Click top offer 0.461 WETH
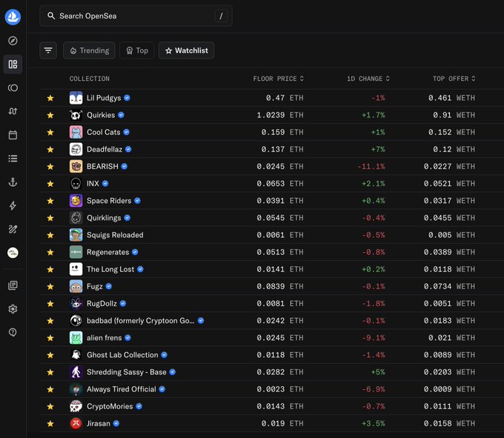The image size is (504, 438). click(451, 98)
